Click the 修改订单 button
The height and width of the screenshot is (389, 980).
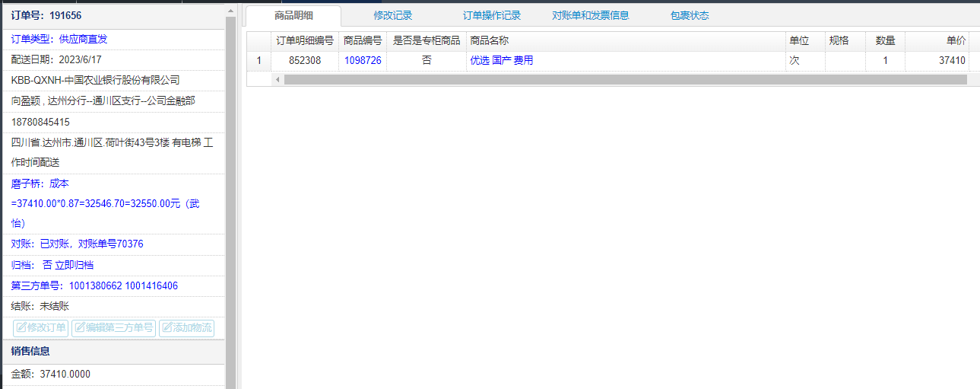[x=41, y=328]
